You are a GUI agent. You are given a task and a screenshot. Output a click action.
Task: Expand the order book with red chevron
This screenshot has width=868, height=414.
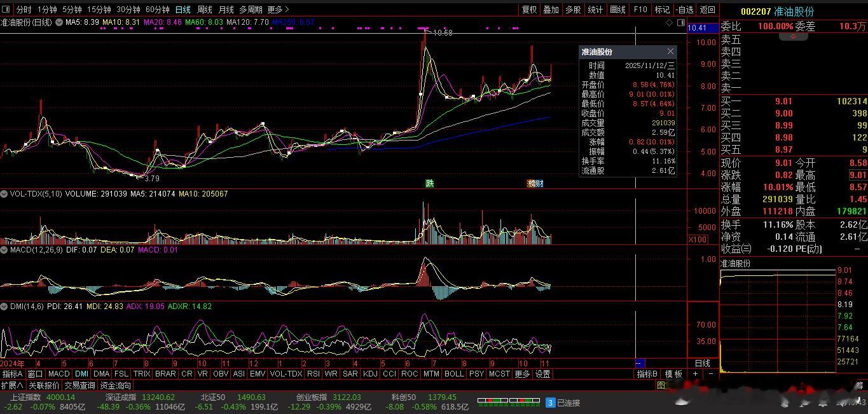coord(793,37)
